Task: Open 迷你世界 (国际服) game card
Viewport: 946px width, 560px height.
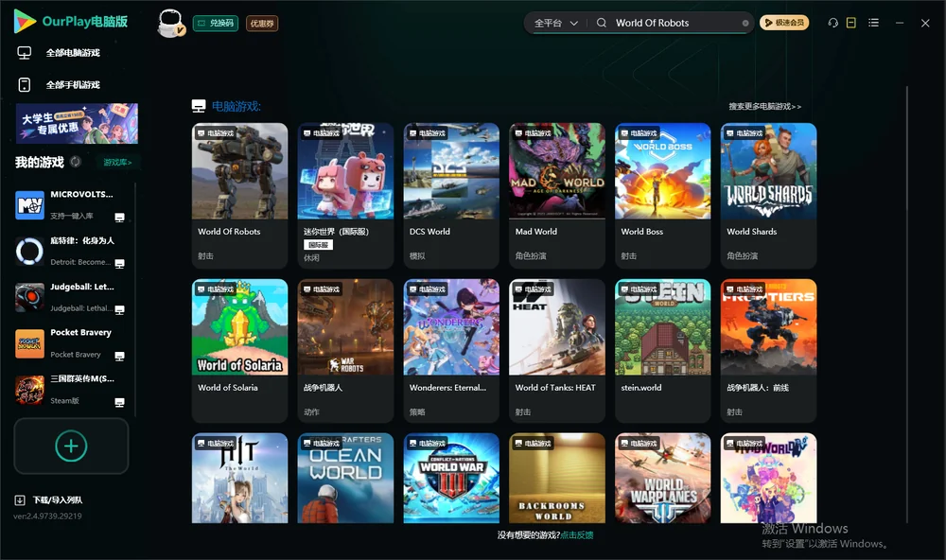Action: pyautogui.click(x=345, y=196)
